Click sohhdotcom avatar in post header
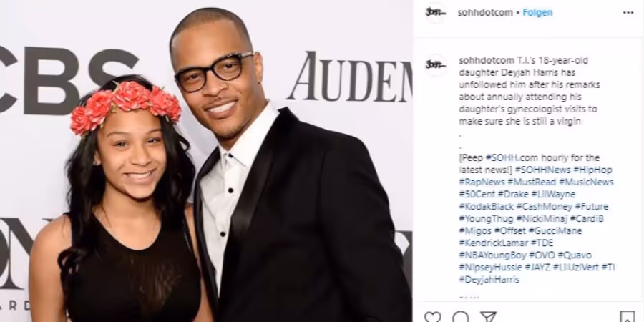The width and height of the screenshot is (644, 322). pyautogui.click(x=435, y=13)
